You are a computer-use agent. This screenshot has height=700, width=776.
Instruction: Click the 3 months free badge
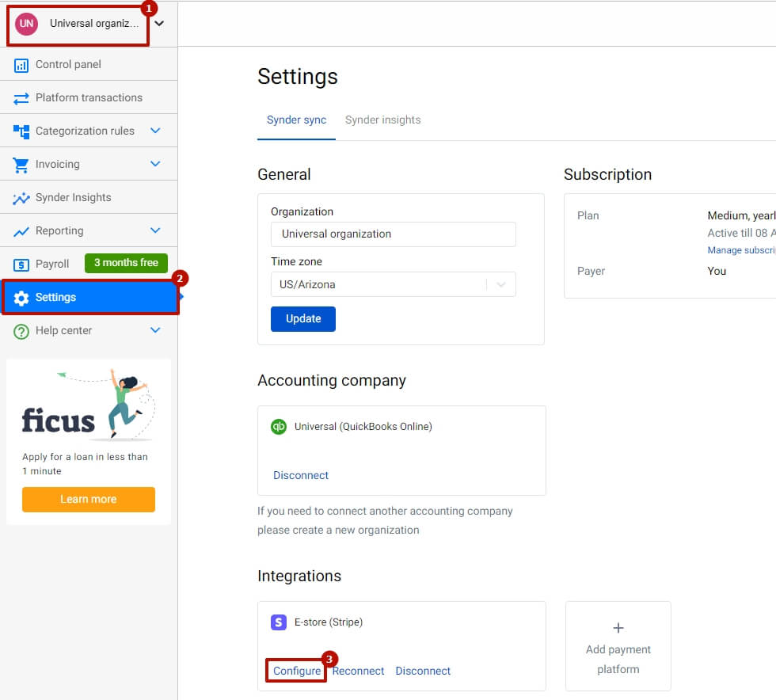pos(126,263)
